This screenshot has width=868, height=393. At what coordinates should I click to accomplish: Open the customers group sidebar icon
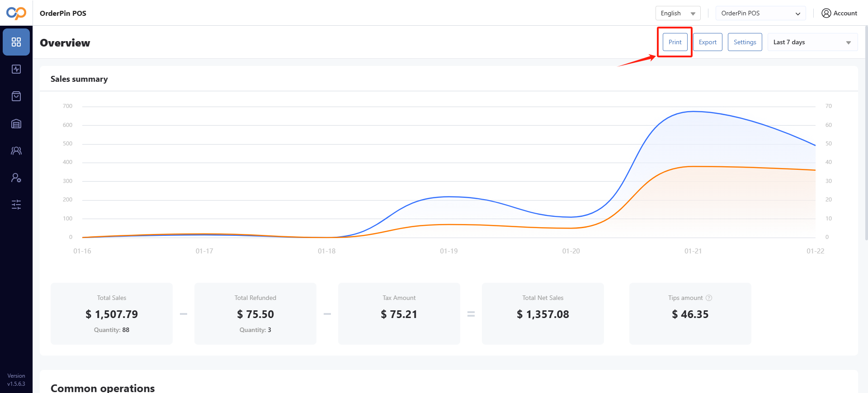pyautogui.click(x=16, y=151)
